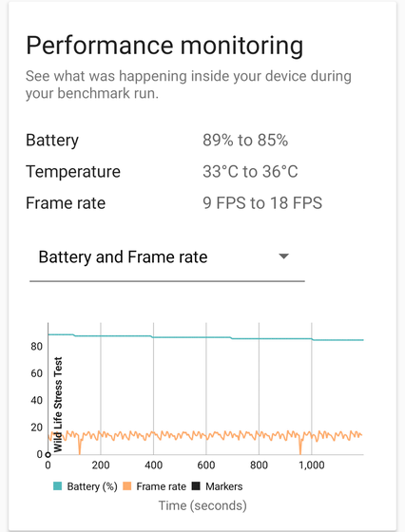Click the Battery (%) legend label

coord(92,486)
